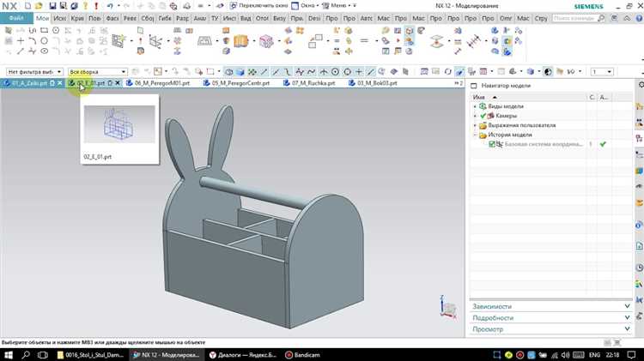Screen dimensions: 644x361
Task: Click the settings gear beside the navigator
Action: (x=641, y=85)
